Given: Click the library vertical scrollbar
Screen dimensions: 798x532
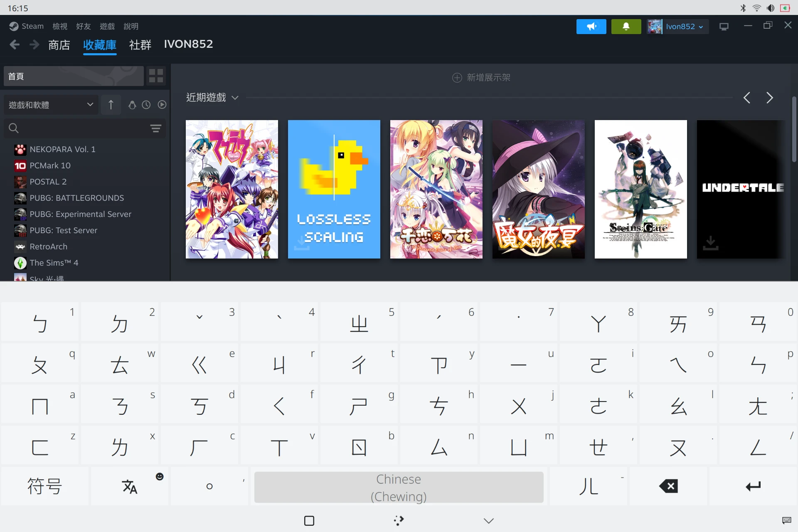Looking at the screenshot, I should [794, 130].
